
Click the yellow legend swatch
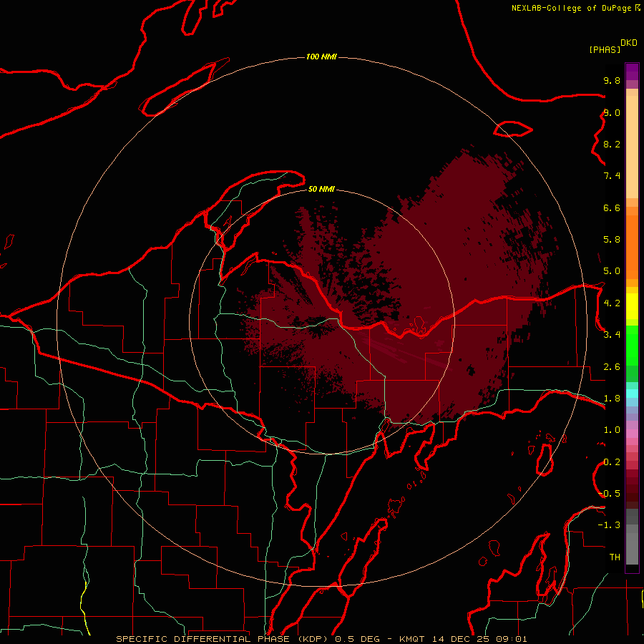[632, 306]
